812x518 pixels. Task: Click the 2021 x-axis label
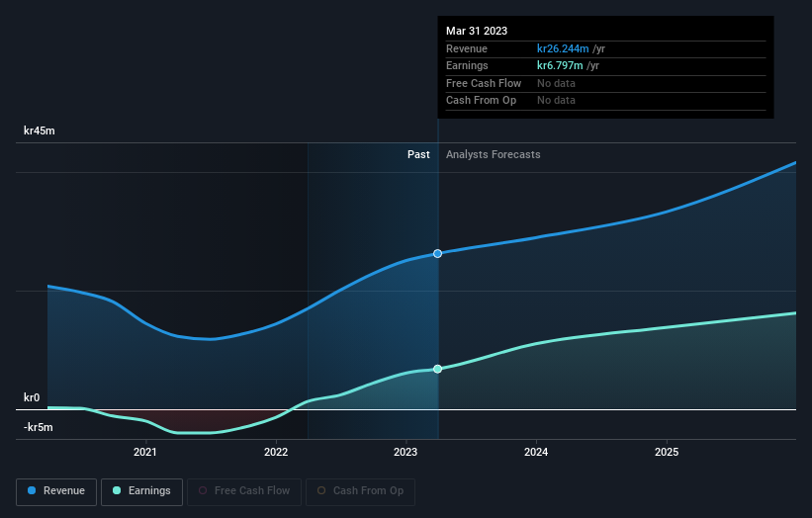click(x=145, y=452)
